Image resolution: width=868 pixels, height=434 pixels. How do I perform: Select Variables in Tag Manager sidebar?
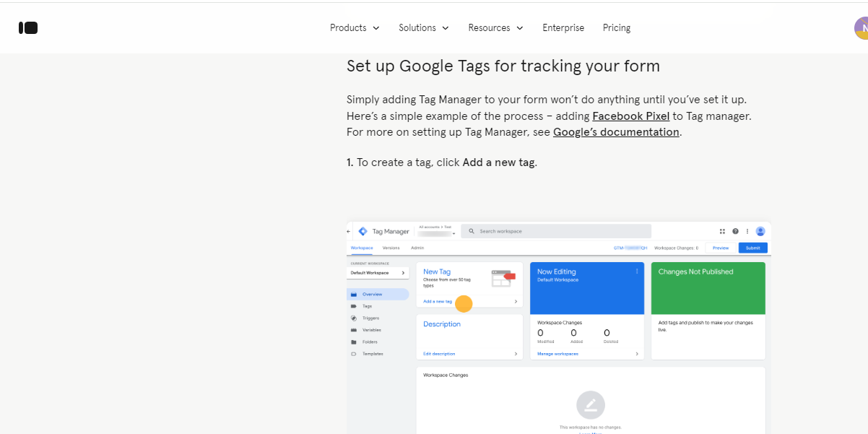pos(372,330)
